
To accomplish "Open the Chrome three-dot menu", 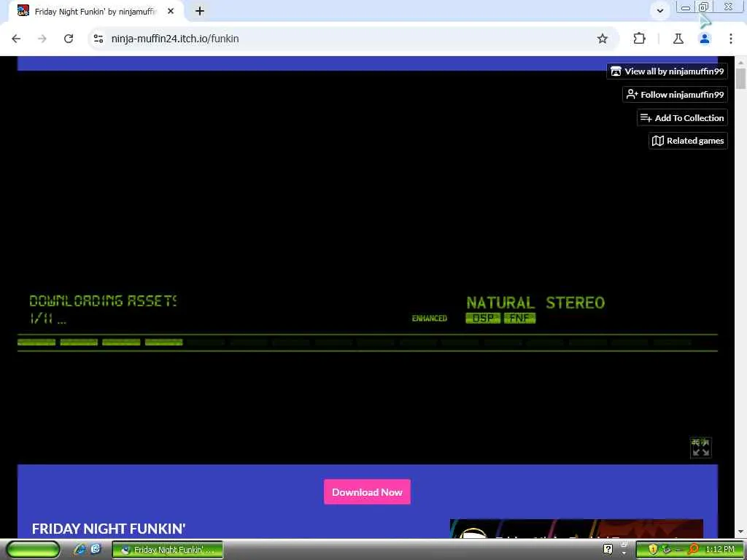I will coord(731,39).
